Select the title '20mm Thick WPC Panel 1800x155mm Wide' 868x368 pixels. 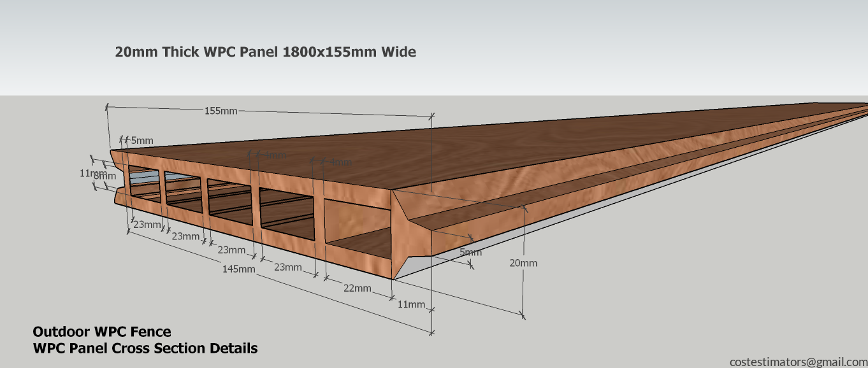(265, 52)
